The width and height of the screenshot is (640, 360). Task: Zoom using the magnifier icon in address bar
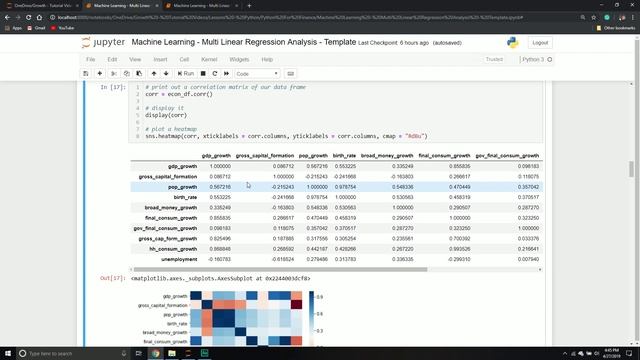[583, 18]
